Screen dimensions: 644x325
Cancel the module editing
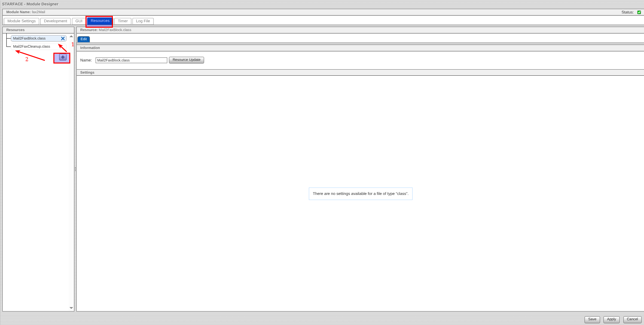632,319
